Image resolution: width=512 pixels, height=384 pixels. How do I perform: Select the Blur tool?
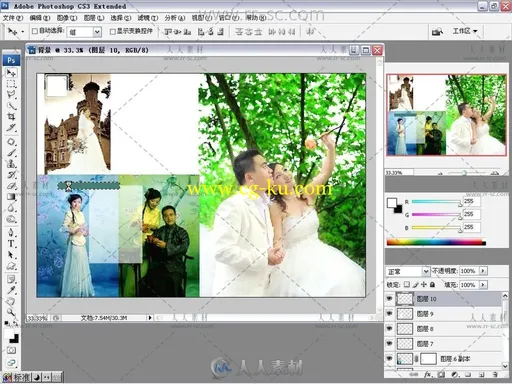[x=11, y=208]
